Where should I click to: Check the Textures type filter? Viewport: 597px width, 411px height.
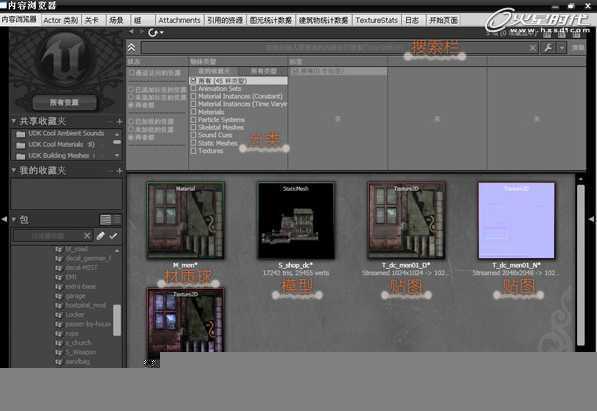pos(193,150)
